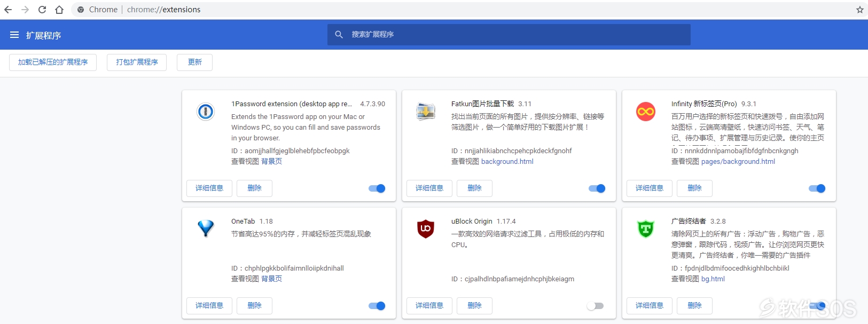Open Fatkun's background.html link
The height and width of the screenshot is (324, 868).
click(507, 162)
